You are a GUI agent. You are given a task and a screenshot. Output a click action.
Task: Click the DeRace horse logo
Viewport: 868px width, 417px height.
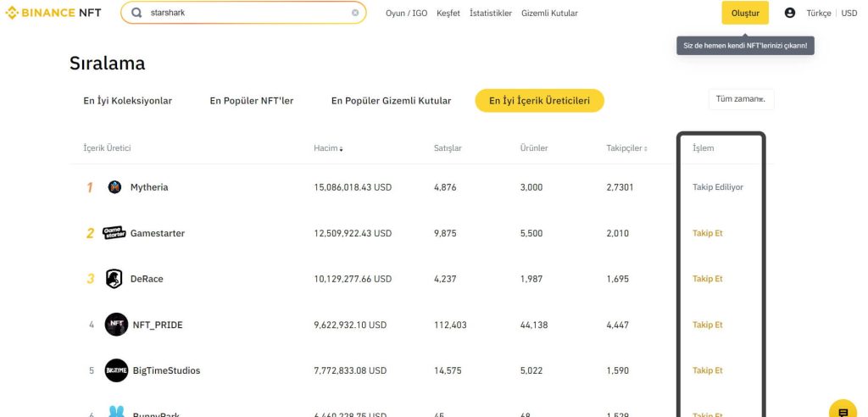[x=114, y=279]
